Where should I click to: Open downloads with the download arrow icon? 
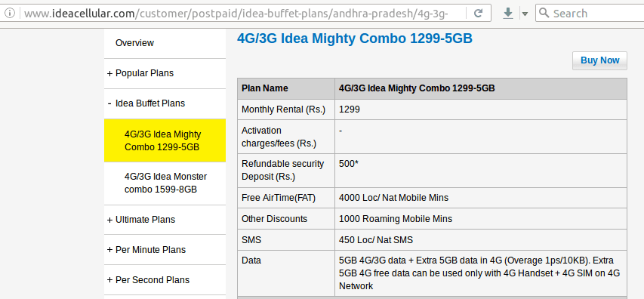tap(508, 13)
